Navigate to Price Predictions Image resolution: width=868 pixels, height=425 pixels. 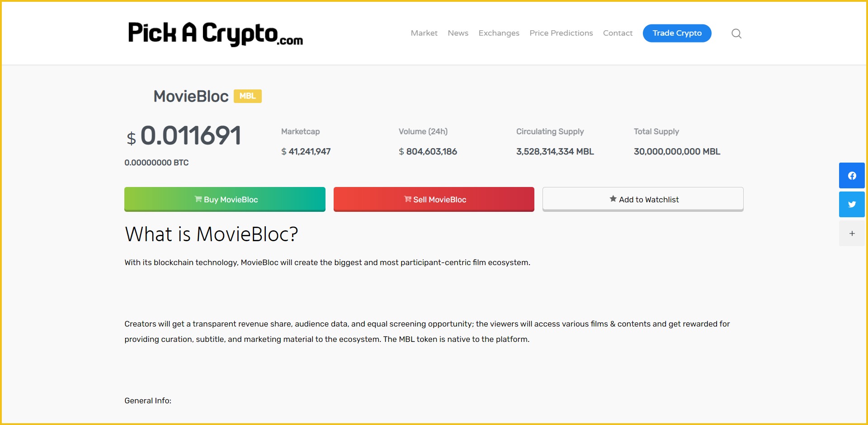tap(561, 33)
